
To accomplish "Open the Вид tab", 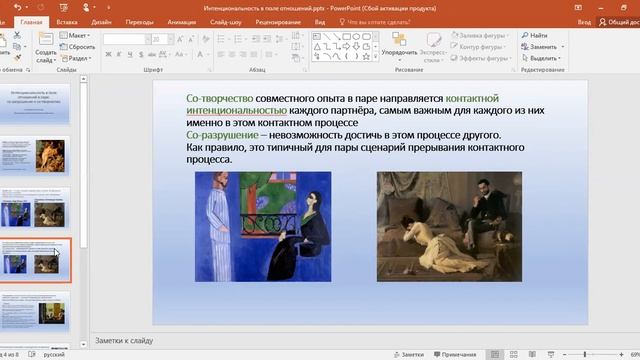I will point(320,22).
